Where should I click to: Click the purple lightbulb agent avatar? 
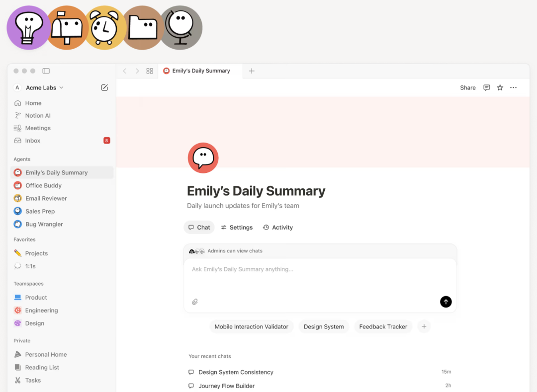coord(28,28)
